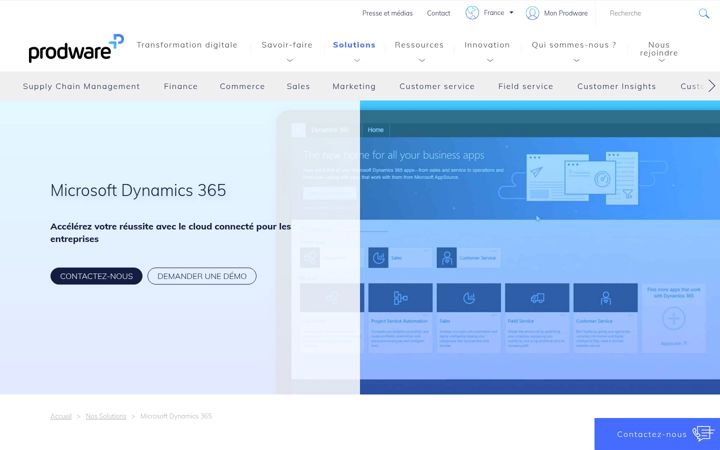Viewport: 720px width, 450px height.
Task: Expand the Solutions menu chevron
Action: point(357,60)
